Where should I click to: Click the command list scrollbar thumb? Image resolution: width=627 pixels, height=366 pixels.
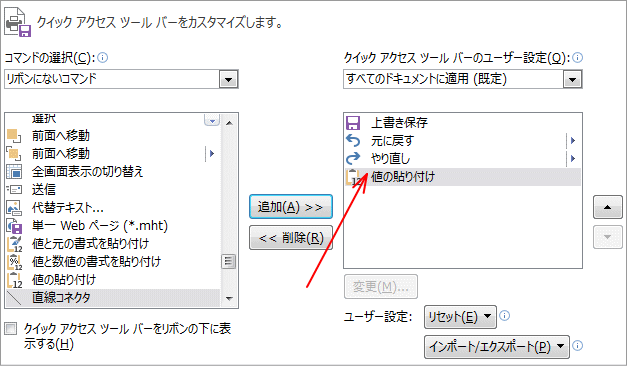click(x=229, y=262)
